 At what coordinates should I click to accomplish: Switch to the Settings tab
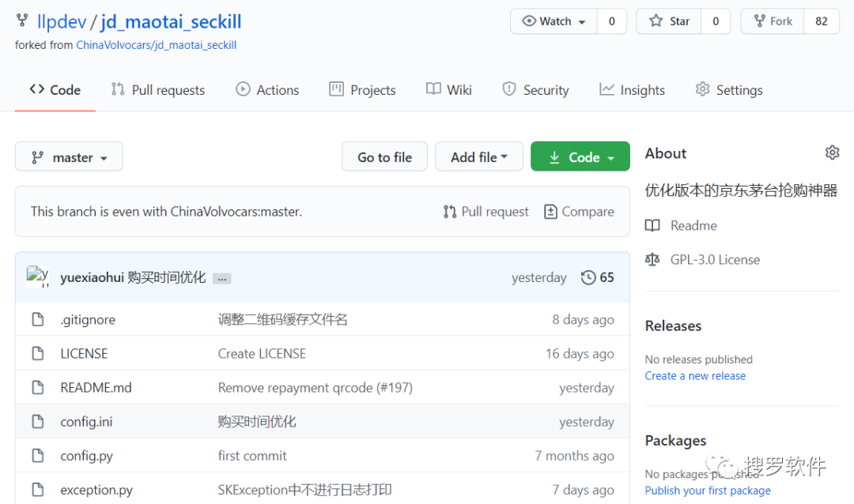point(729,90)
